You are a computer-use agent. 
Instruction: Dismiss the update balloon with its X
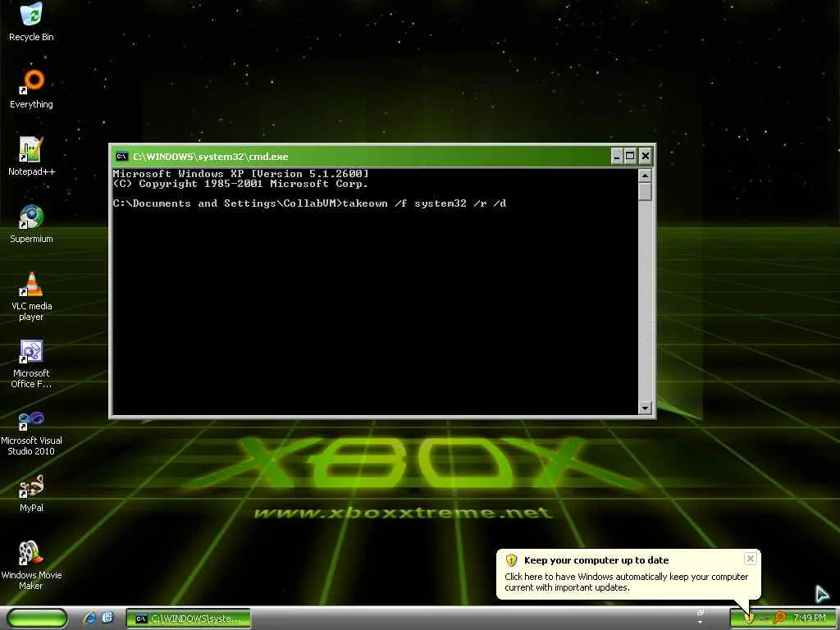tap(750, 559)
